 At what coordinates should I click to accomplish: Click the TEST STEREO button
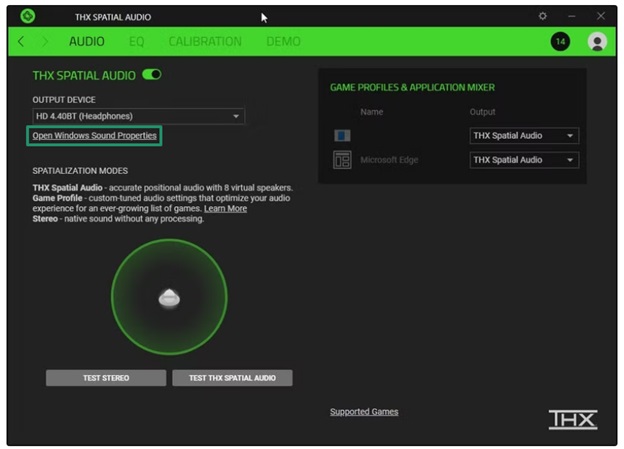106,378
